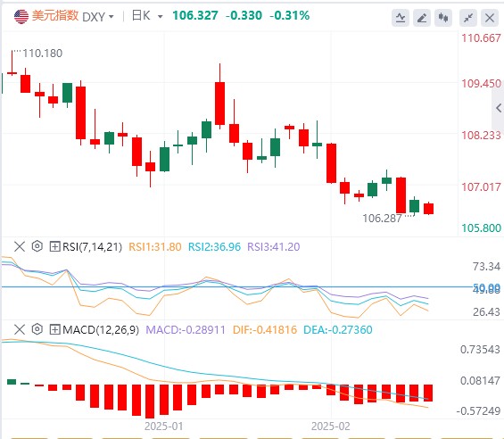Click the line chart type icon
Image resolution: width=504 pixels, height=439 pixels.
[401, 17]
